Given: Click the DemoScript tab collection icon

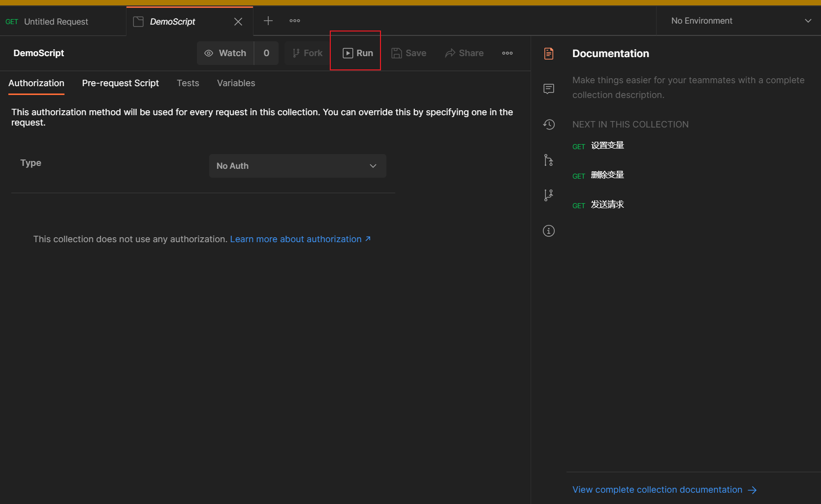Looking at the screenshot, I should (138, 22).
